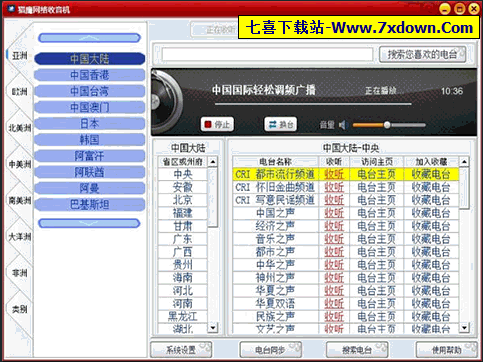Mute using the volume speaker icon
The image size is (483, 362).
(x=343, y=125)
